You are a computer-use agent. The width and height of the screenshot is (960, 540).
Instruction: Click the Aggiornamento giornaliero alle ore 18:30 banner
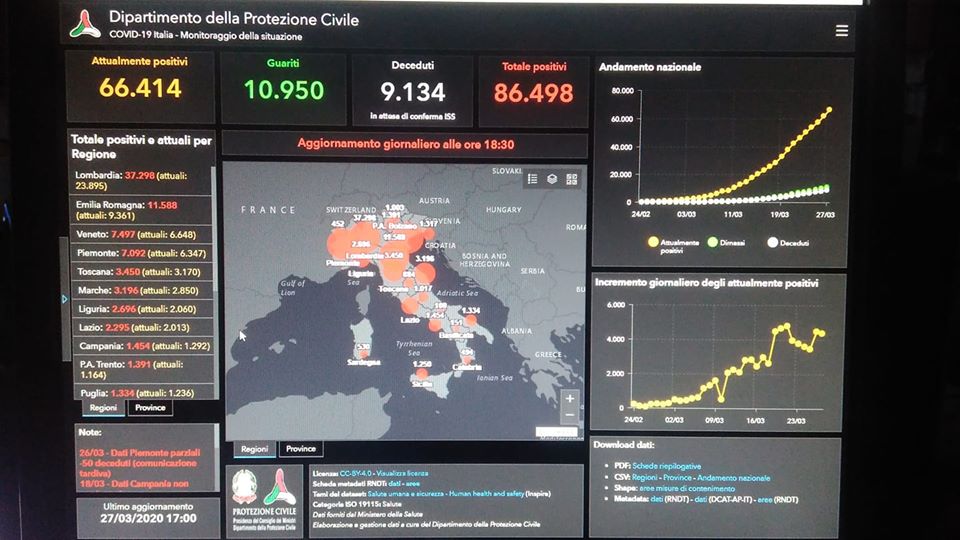pyautogui.click(x=405, y=144)
